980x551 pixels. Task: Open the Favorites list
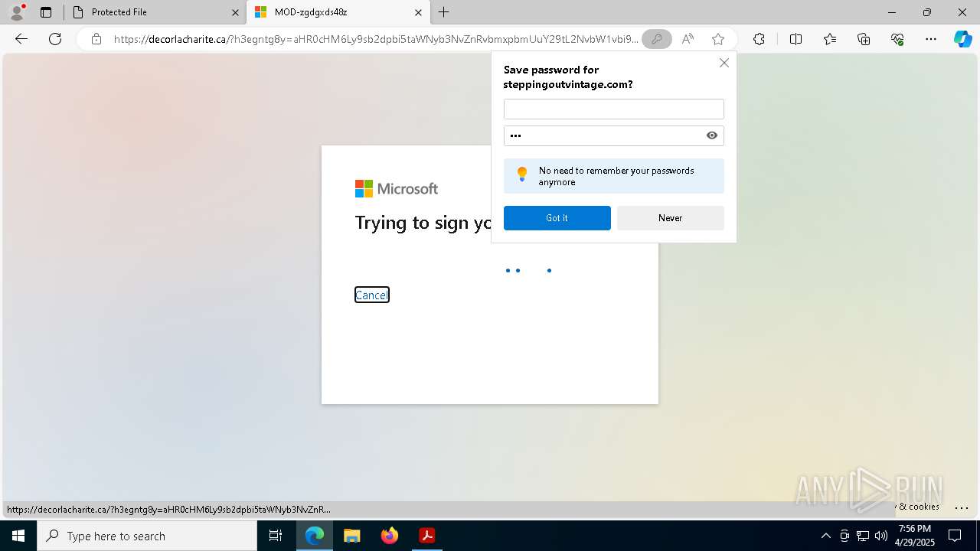(830, 39)
